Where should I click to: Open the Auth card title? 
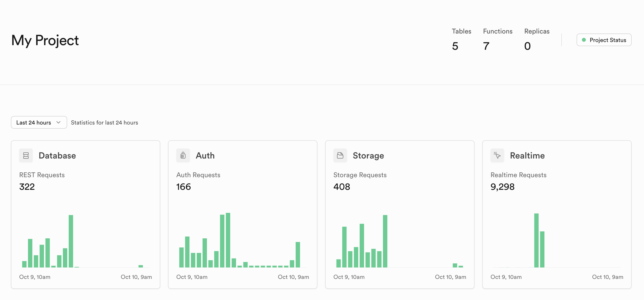coord(205,156)
